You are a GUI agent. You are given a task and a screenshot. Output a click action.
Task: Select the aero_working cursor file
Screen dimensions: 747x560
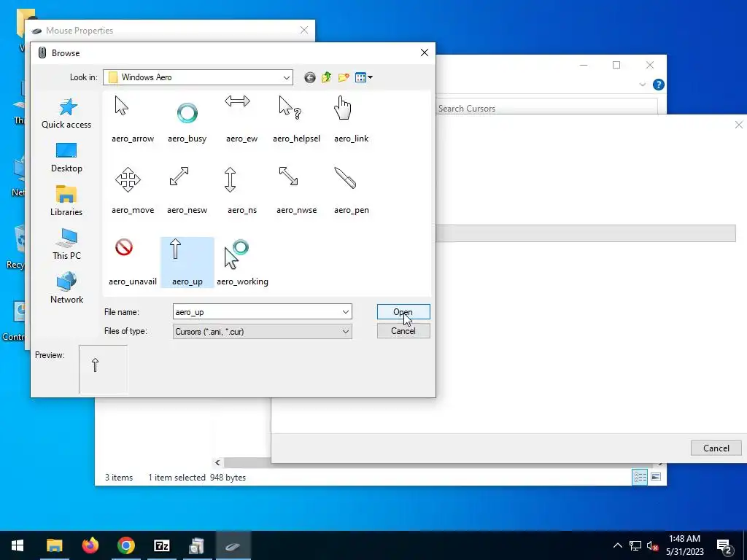click(x=241, y=262)
